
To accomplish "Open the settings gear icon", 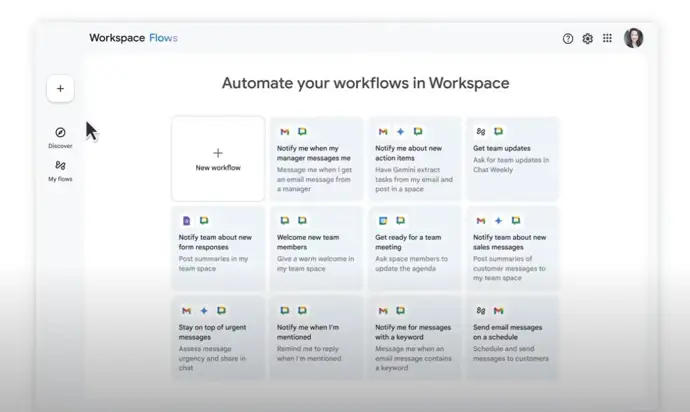I will pyautogui.click(x=588, y=38).
